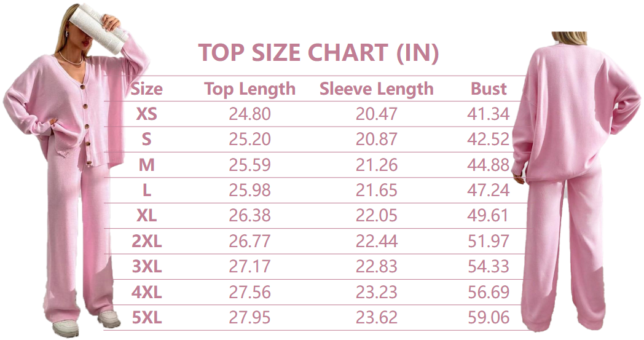Image resolution: width=644 pixels, height=340 pixels.
Task: Click the 5XL size row label
Action: point(147,318)
